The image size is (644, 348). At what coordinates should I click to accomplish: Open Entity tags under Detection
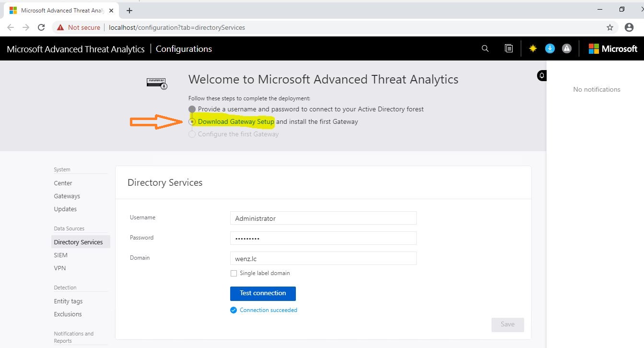click(68, 301)
